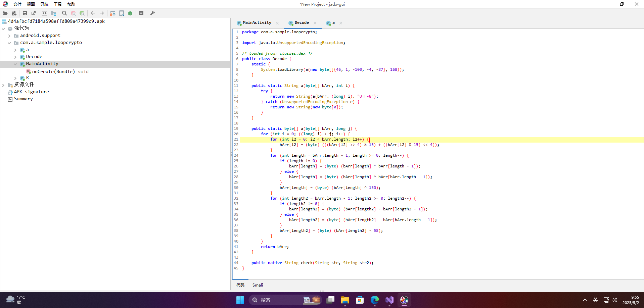
Task: Expand class 'a' in the tree
Action: (x=15, y=50)
